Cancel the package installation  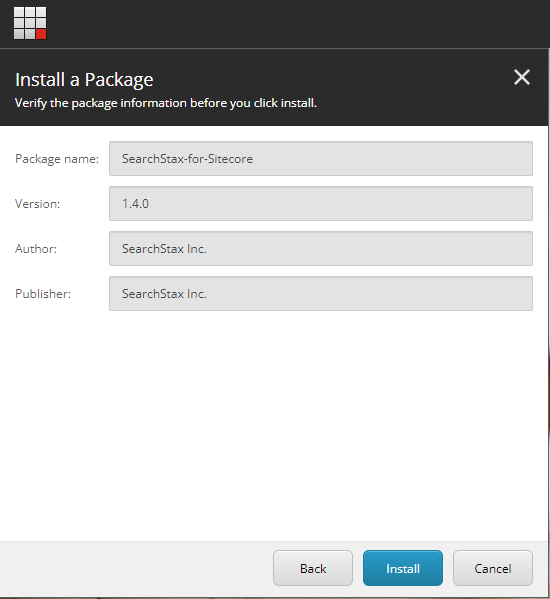point(493,568)
